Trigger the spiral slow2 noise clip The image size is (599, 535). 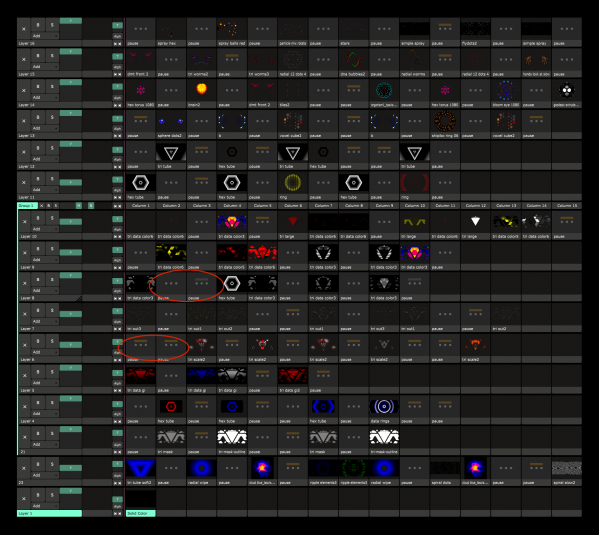(567, 468)
